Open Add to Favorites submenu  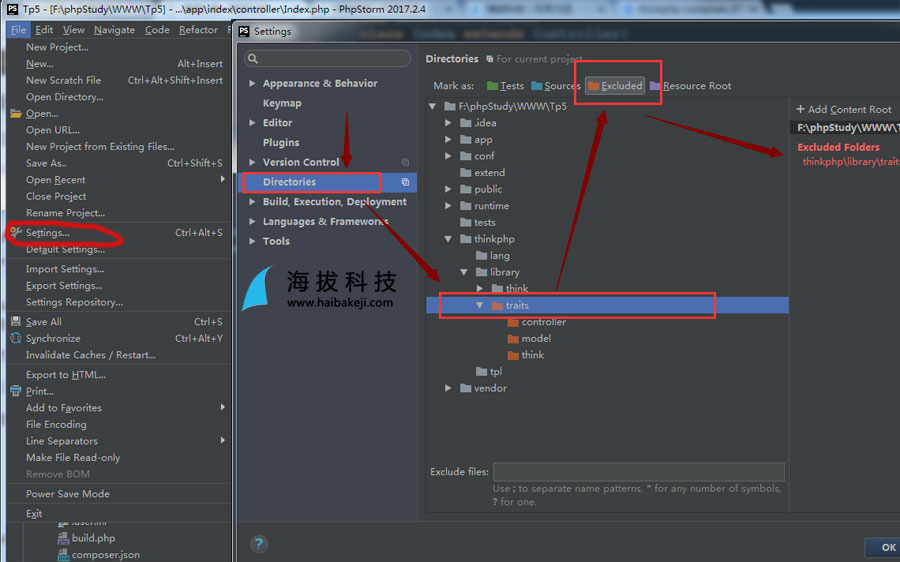[119, 408]
